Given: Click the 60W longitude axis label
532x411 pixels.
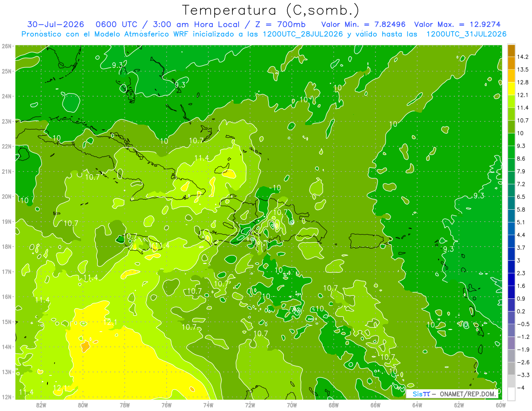Looking at the screenshot, I should click(x=501, y=405).
